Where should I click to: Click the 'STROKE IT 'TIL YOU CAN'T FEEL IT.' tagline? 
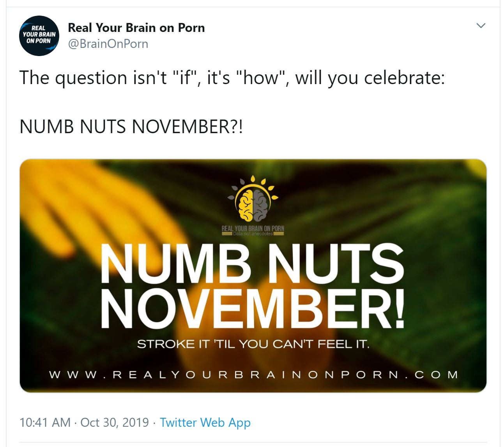[253, 344]
